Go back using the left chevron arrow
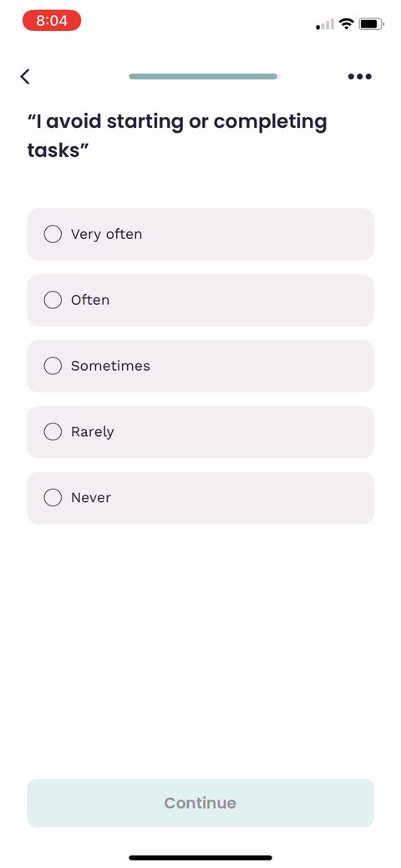 [25, 76]
